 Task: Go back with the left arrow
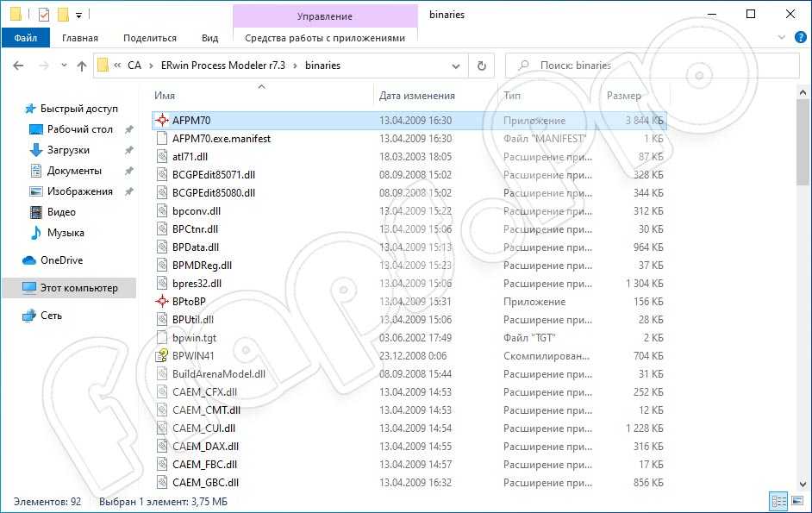pyautogui.click(x=18, y=66)
